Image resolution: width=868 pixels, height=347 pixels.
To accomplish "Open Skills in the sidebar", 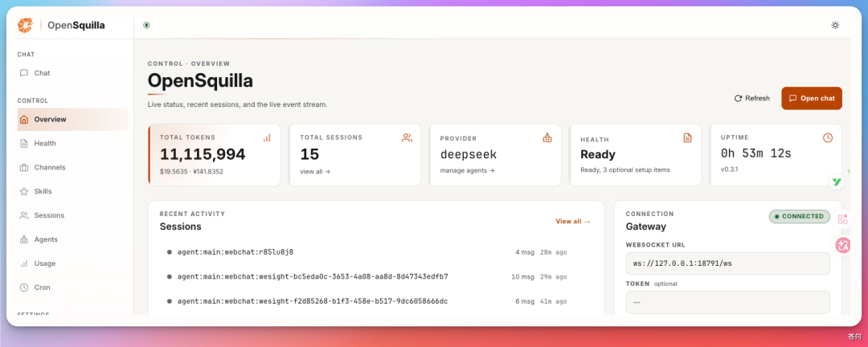I will (73, 191).
